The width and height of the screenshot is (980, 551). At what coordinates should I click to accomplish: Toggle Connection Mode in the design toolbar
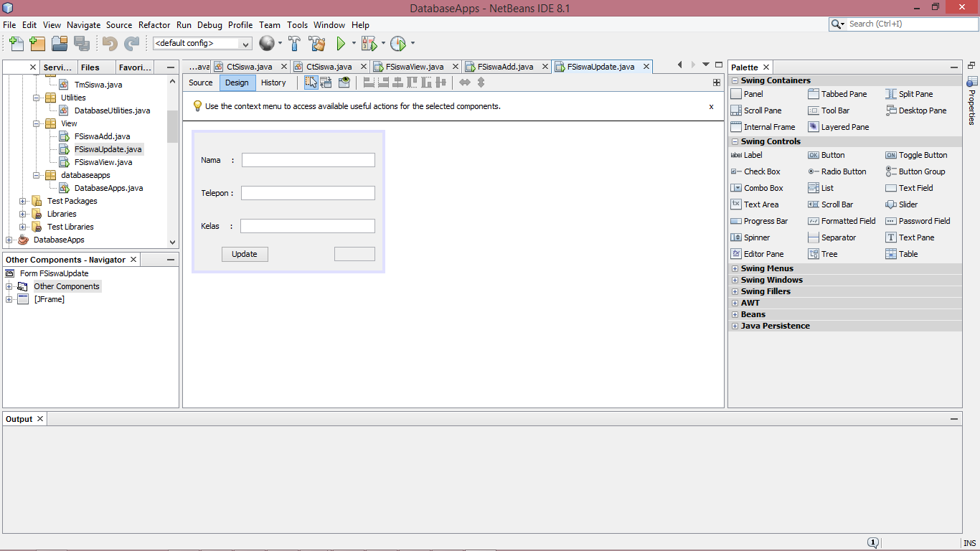(326, 83)
